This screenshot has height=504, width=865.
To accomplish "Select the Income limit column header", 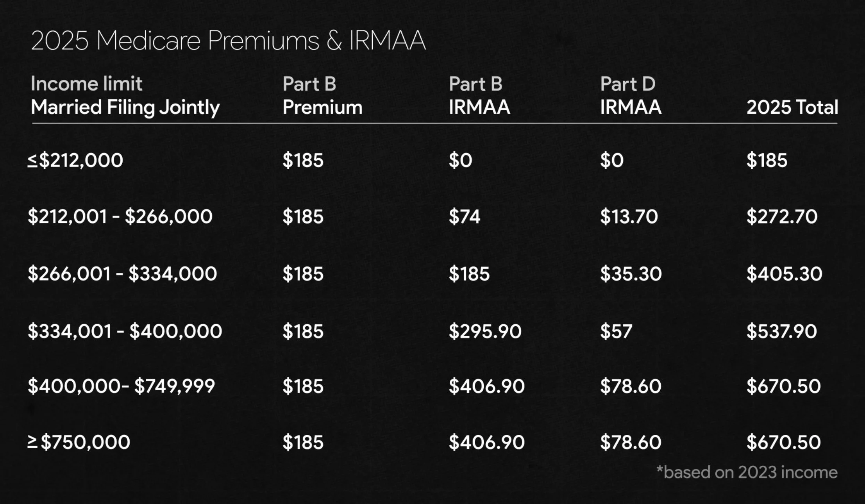I will tap(86, 84).
